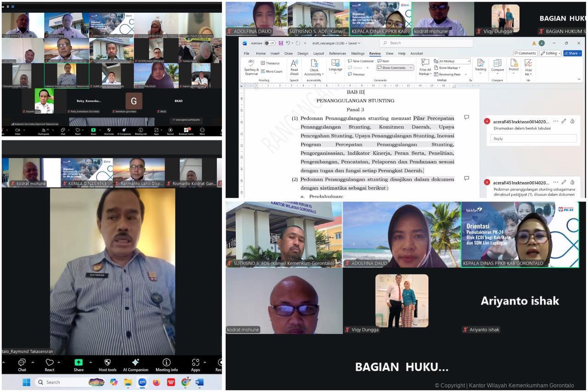
Task: Click the New Comment button
Action: 361,61
